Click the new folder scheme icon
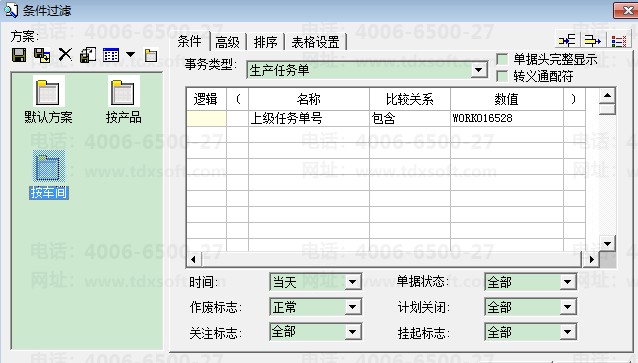Viewport: 638px width, 363px height. pos(151,55)
